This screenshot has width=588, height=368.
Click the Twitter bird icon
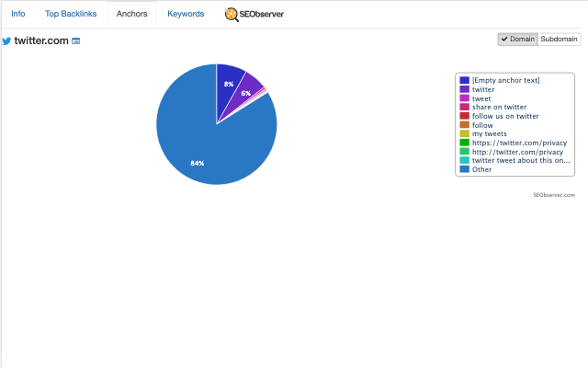coord(6,40)
